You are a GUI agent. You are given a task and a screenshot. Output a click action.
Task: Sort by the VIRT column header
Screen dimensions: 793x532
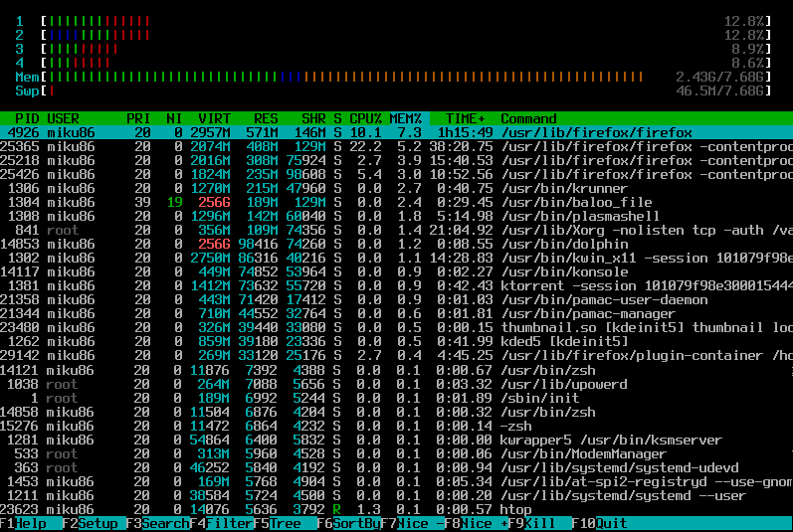[x=214, y=118]
